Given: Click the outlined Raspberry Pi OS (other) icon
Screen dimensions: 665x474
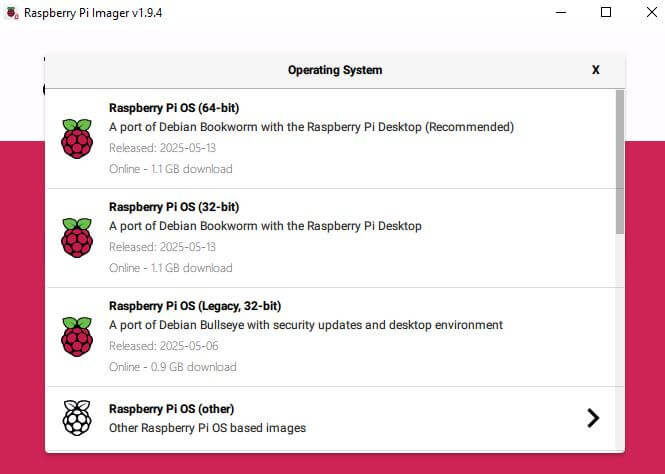Looking at the screenshot, I should pos(77,418).
